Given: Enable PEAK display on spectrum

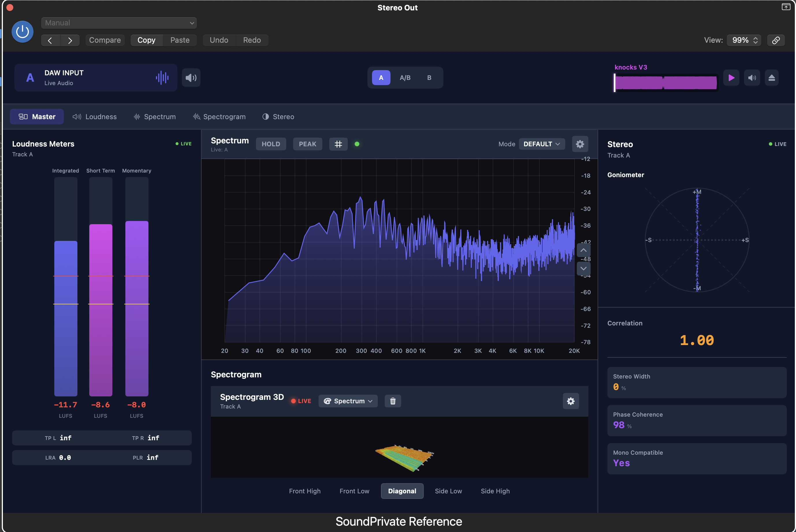Looking at the screenshot, I should coord(307,144).
